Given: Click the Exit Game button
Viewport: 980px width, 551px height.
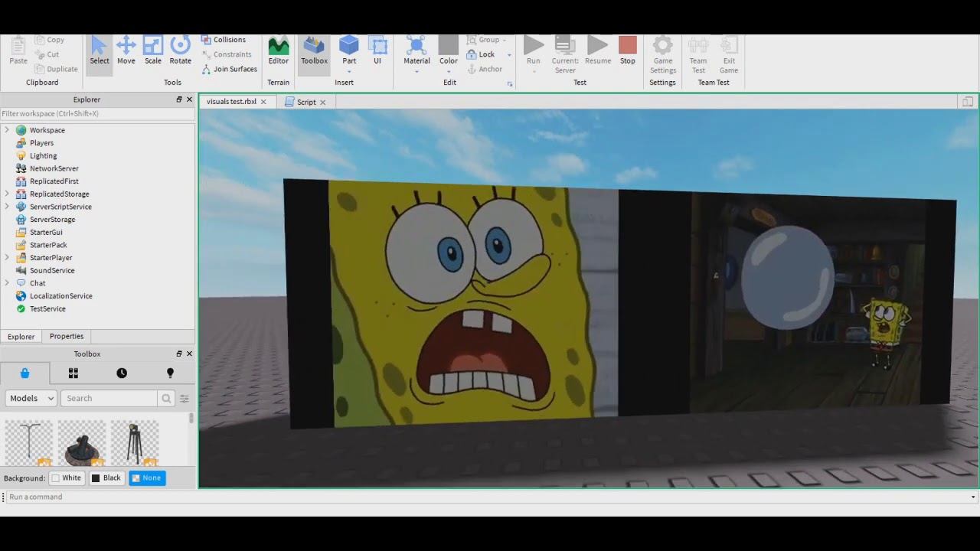Looking at the screenshot, I should [x=729, y=54].
